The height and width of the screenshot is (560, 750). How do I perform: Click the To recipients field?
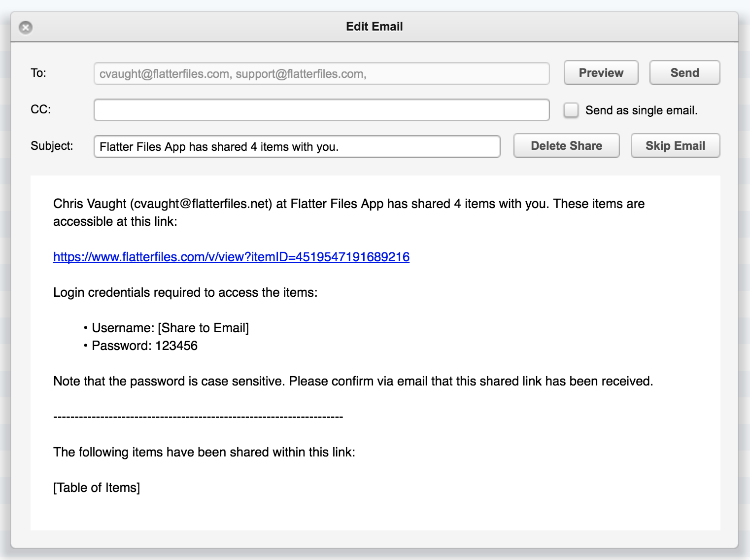tap(321, 73)
